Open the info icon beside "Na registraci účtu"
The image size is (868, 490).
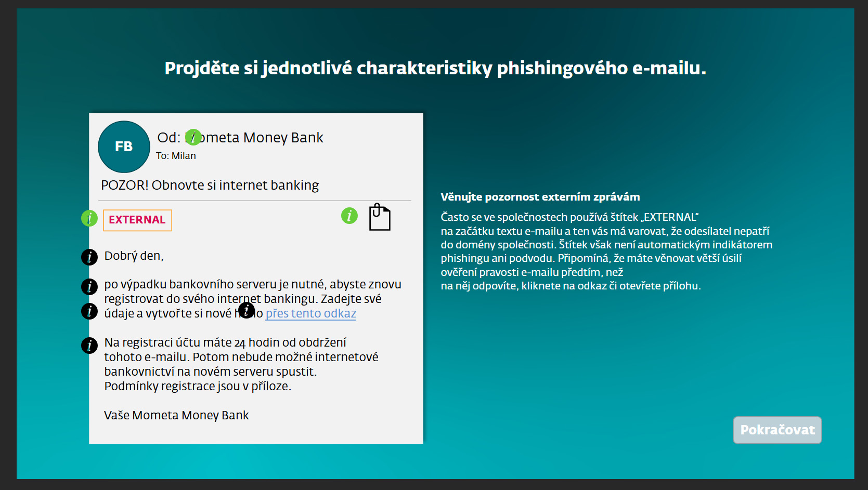tap(89, 345)
